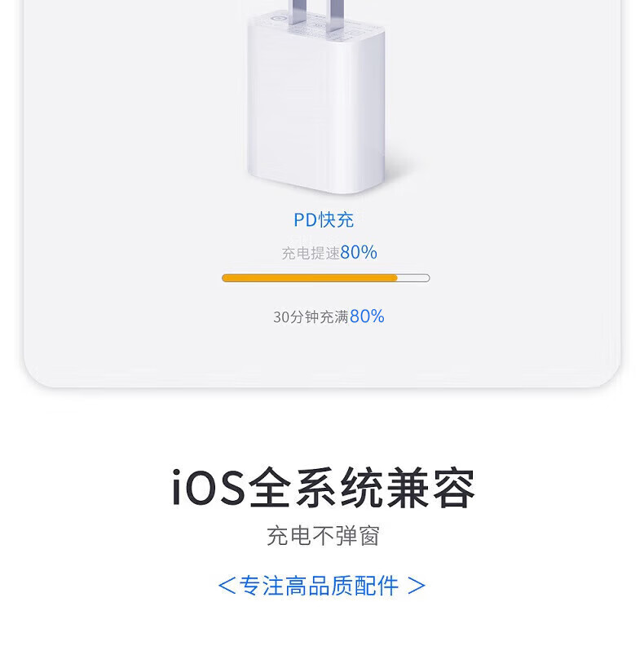The height and width of the screenshot is (664, 644).
Task: Click the word iOS in the heading
Action: [209, 489]
